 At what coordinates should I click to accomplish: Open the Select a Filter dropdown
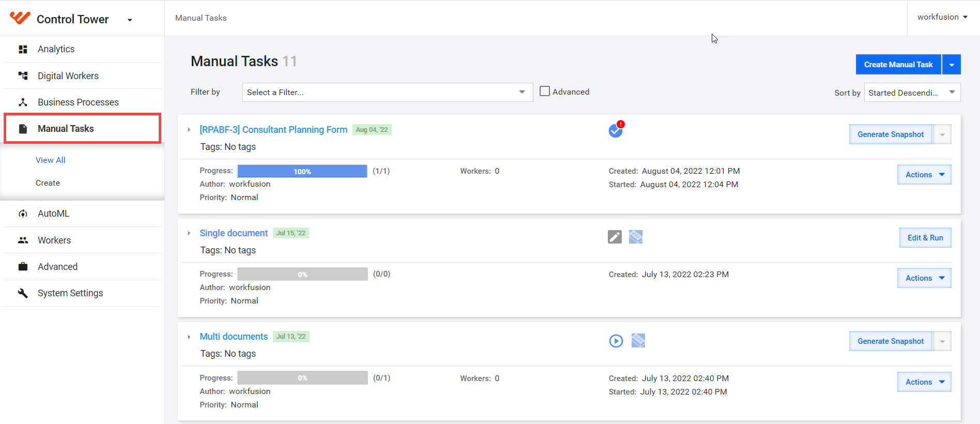(388, 92)
